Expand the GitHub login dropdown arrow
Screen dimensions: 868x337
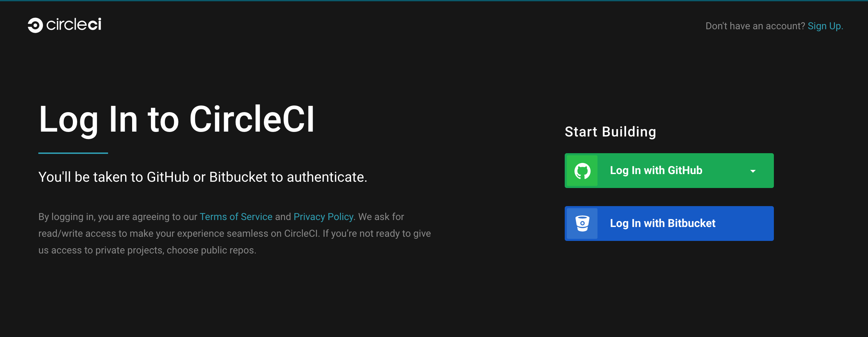click(x=753, y=171)
